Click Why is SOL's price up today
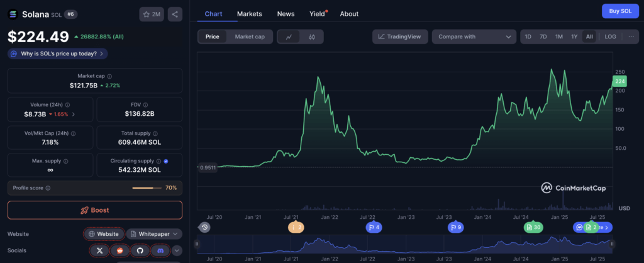644x263 pixels. (x=57, y=53)
